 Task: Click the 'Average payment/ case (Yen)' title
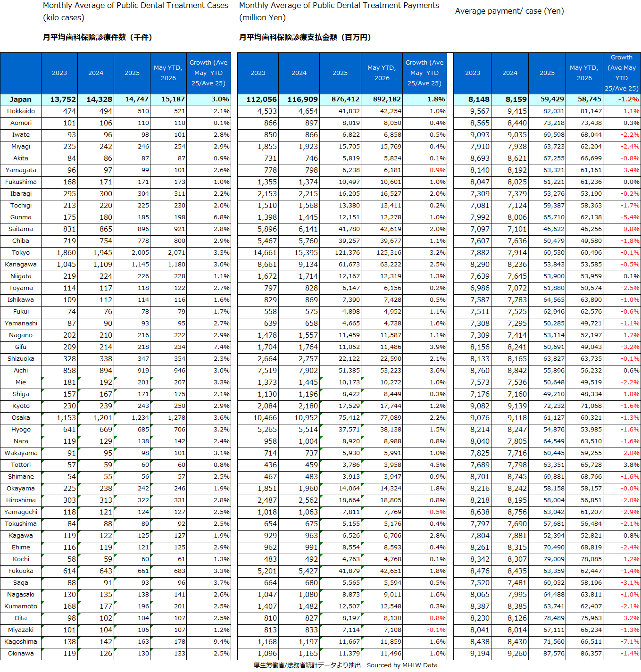point(509,11)
